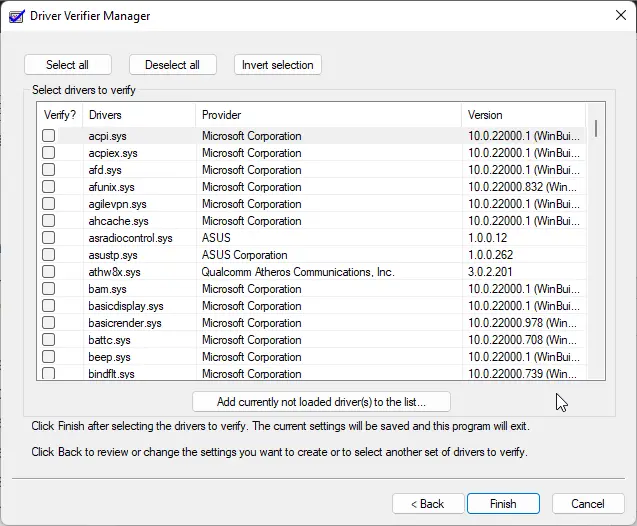Screen dimensions: 637x526
Task: Click Finish to save settings
Action: click(503, 504)
